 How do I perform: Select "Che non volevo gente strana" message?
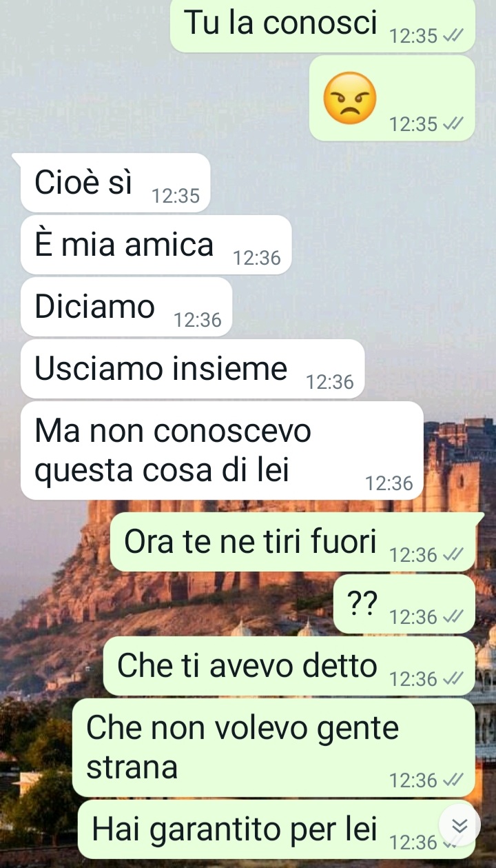pyautogui.click(x=273, y=747)
